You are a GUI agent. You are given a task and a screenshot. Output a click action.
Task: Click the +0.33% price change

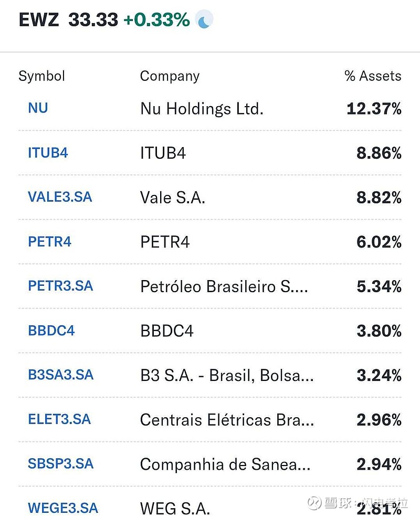coord(156,20)
